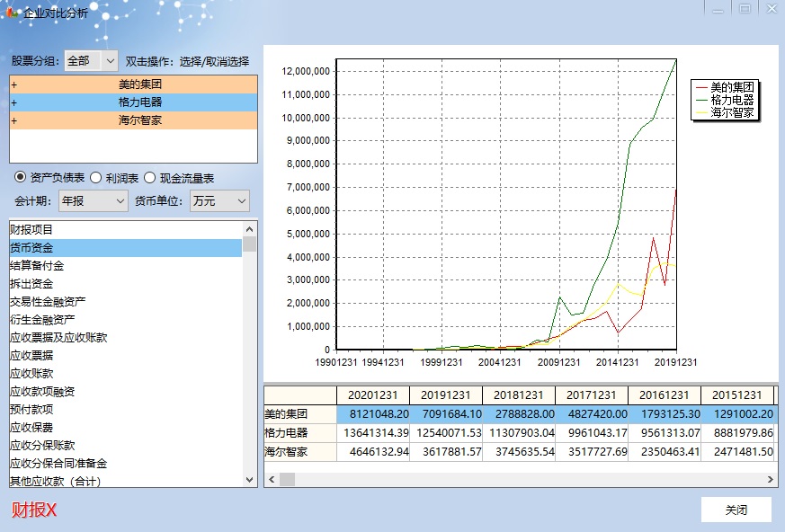Select the 资产负债表 radio button
The width and height of the screenshot is (785, 532).
pos(20,178)
